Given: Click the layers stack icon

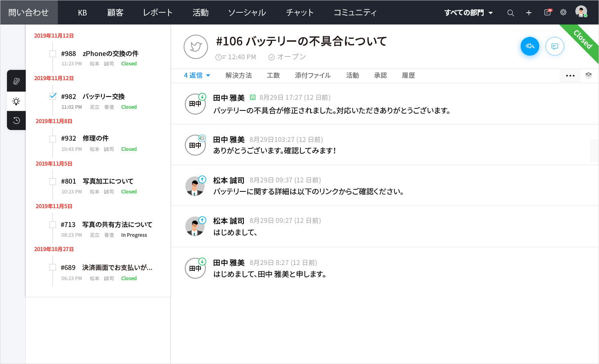Looking at the screenshot, I should tap(588, 75).
